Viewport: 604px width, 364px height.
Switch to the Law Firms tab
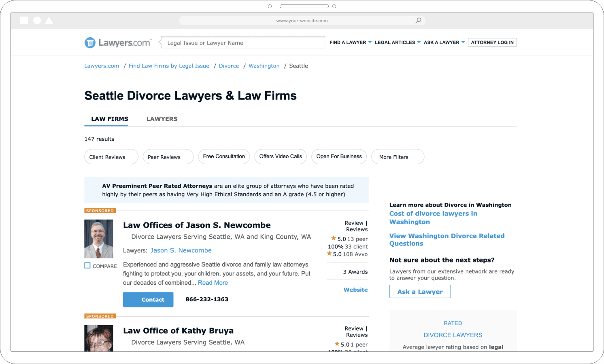pyautogui.click(x=110, y=119)
